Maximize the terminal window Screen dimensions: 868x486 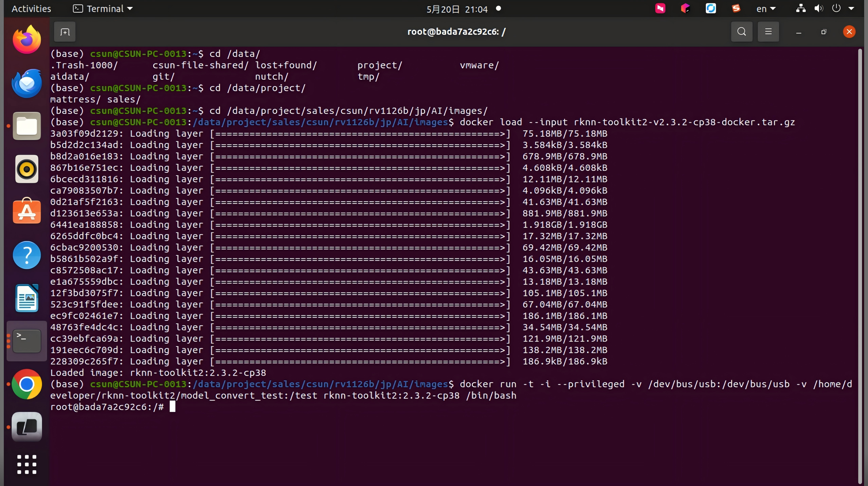coord(824,32)
